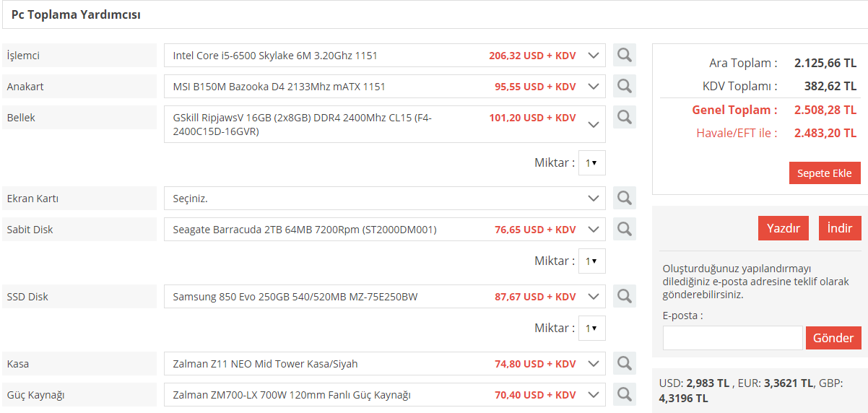Open search for Bellek component
868x413 pixels.
(x=625, y=117)
